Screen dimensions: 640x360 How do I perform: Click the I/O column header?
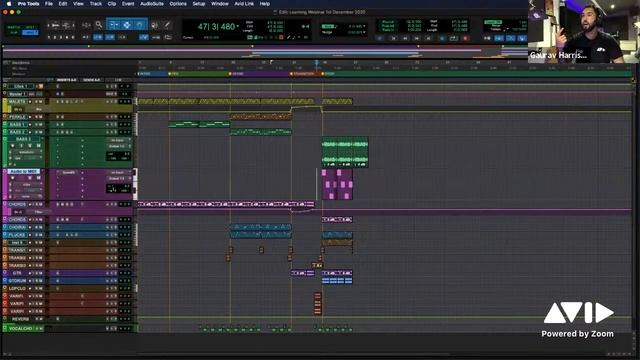point(118,80)
